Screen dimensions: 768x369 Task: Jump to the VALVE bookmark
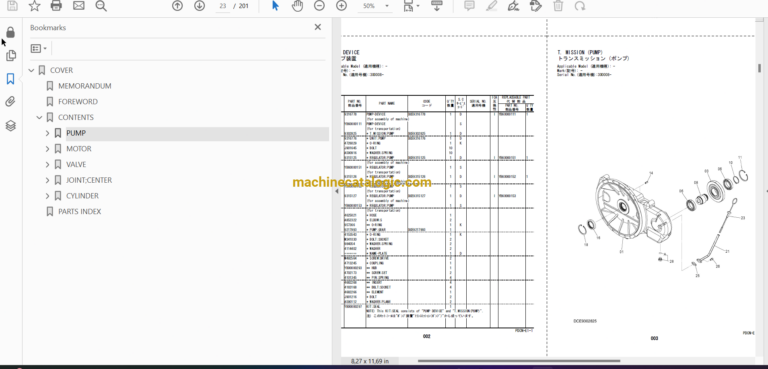pyautogui.click(x=76, y=165)
